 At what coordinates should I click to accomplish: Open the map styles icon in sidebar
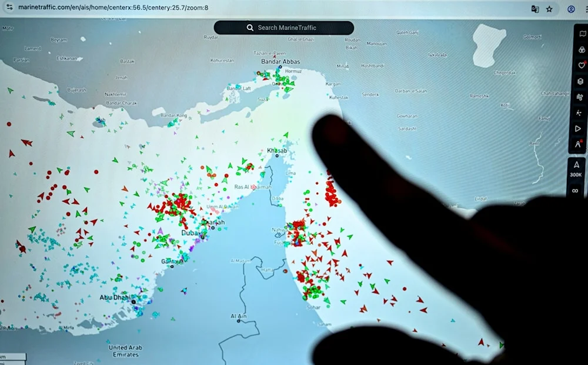click(x=582, y=34)
